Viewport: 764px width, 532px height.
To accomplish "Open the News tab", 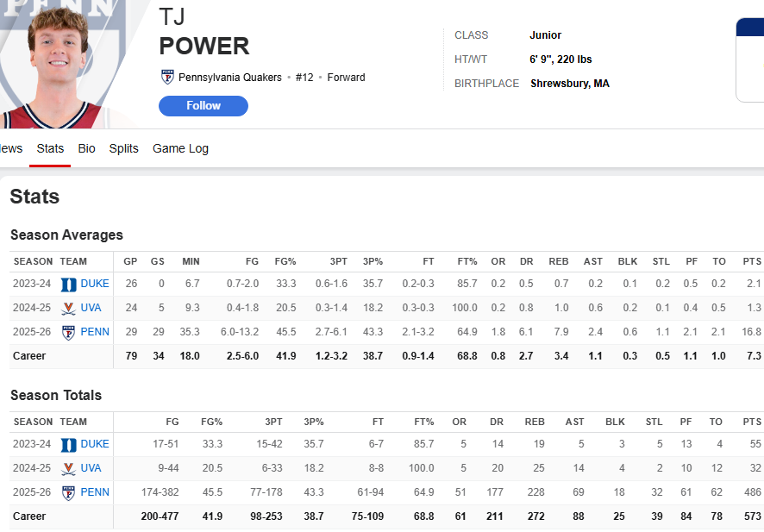I will coord(10,148).
